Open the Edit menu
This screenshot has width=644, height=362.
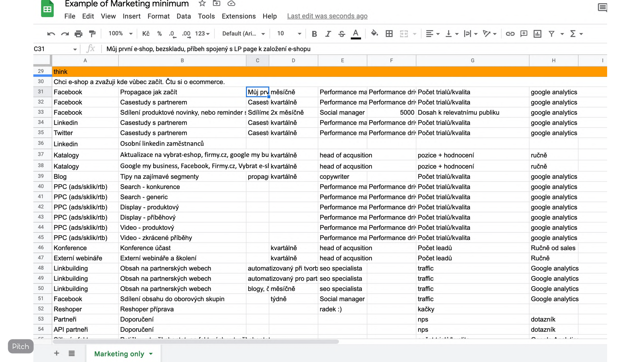[88, 16]
